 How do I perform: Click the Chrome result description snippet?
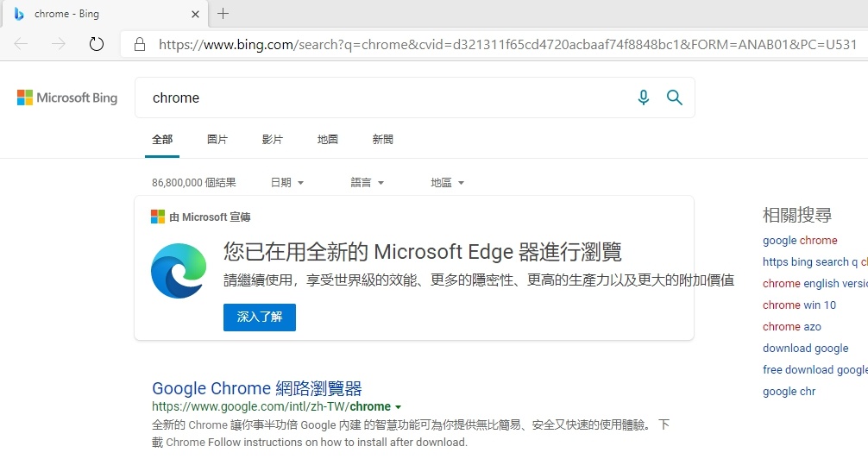411,433
